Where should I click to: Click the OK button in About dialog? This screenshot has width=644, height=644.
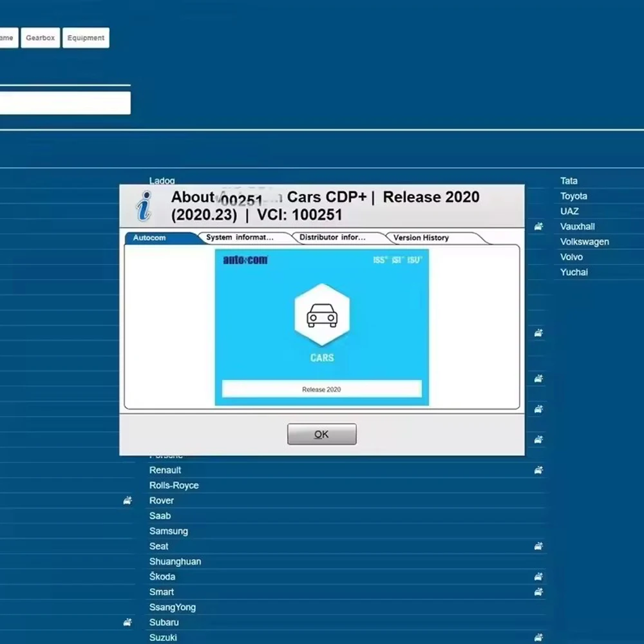321,434
